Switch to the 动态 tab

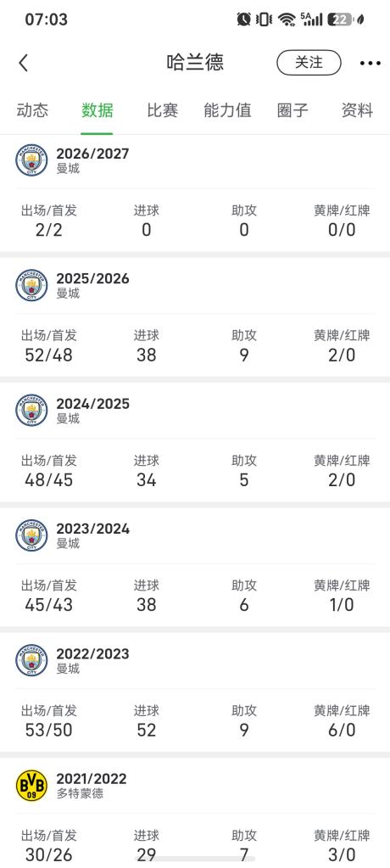tap(32, 110)
